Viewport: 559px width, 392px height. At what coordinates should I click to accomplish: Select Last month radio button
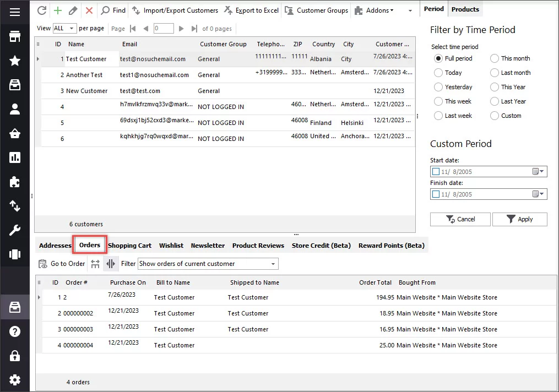[495, 73]
